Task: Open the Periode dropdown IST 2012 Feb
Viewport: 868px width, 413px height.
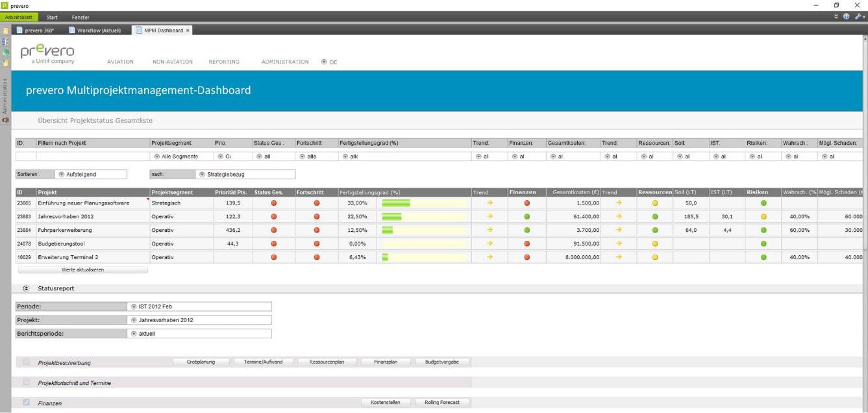Action: click(x=199, y=307)
